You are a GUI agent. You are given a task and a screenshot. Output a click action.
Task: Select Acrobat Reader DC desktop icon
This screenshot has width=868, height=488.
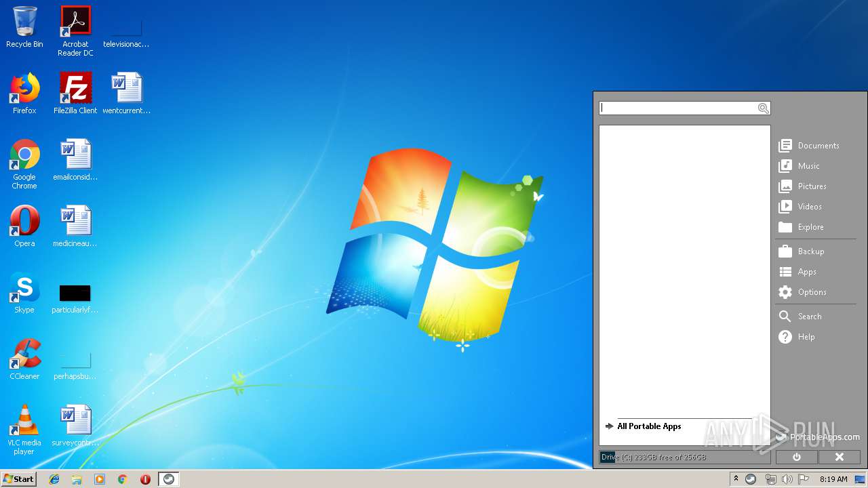75,31
